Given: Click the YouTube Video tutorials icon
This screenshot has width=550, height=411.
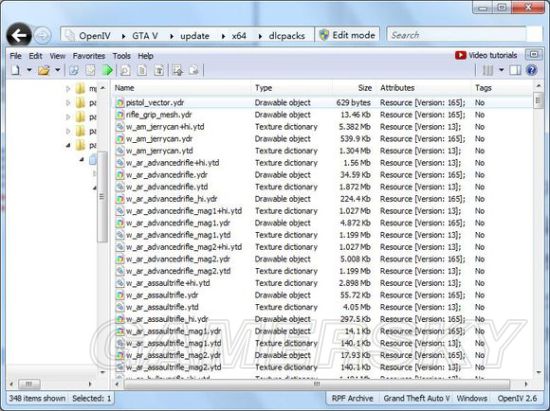Looking at the screenshot, I should pyautogui.click(x=460, y=55).
